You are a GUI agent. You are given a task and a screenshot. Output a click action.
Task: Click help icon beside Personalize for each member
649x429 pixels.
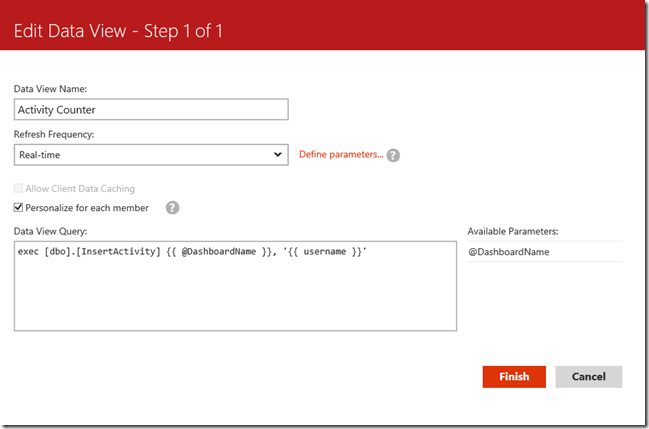(x=172, y=208)
